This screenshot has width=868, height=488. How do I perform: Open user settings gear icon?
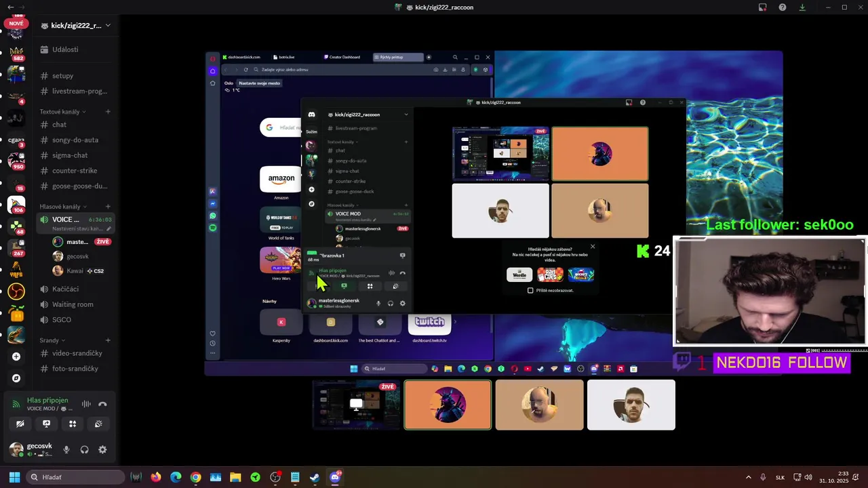[x=102, y=449]
